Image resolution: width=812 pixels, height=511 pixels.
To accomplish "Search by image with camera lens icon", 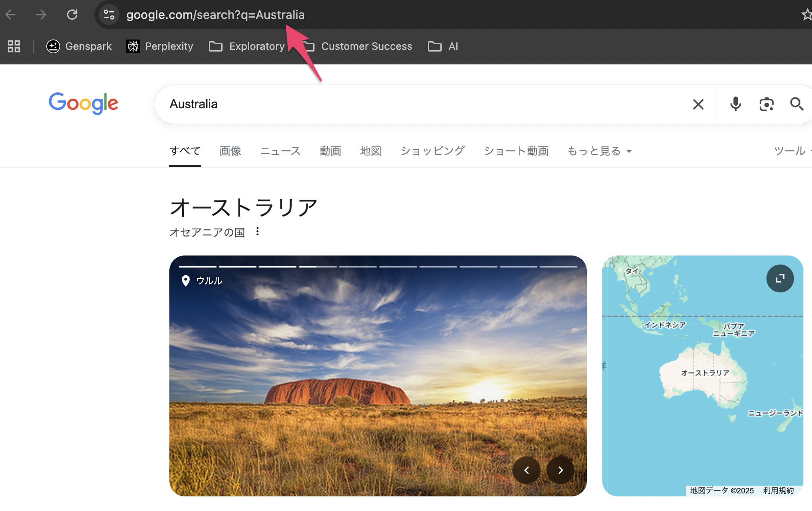I will (766, 104).
